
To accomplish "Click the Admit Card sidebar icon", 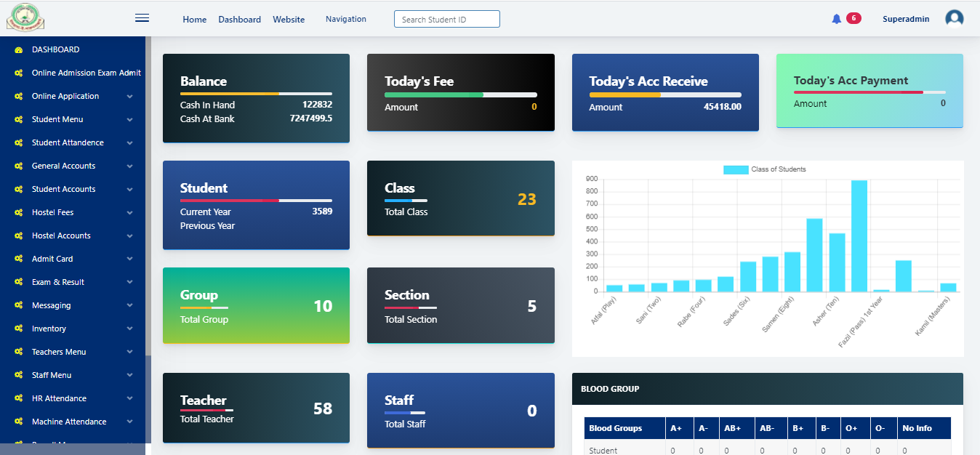I will [18, 259].
